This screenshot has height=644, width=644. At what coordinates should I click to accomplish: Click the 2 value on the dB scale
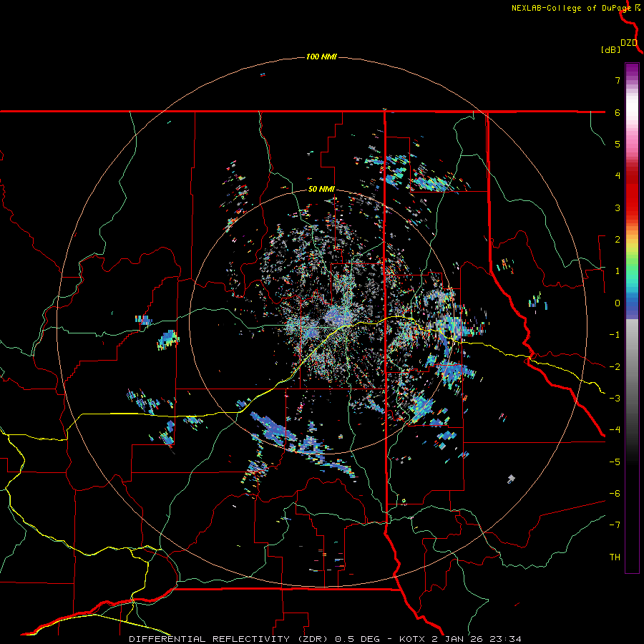618,240
